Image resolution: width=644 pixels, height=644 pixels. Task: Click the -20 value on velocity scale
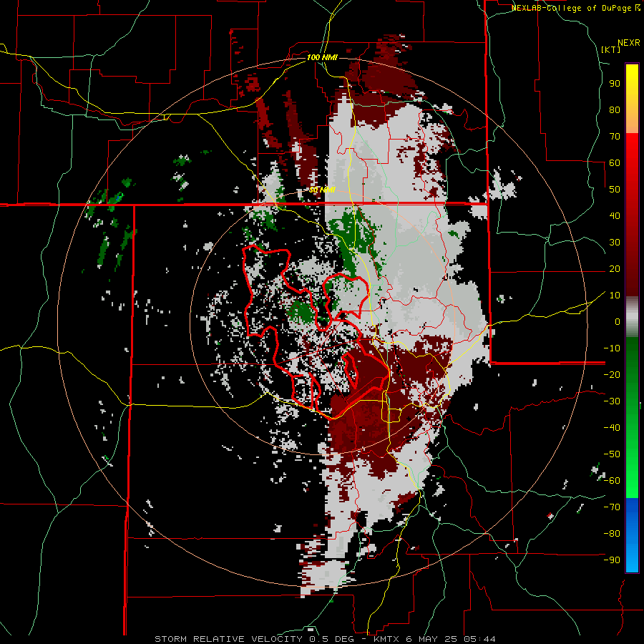(x=612, y=375)
